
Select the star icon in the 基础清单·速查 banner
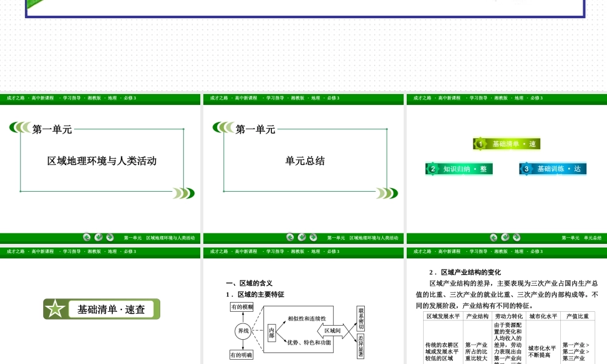(x=57, y=309)
